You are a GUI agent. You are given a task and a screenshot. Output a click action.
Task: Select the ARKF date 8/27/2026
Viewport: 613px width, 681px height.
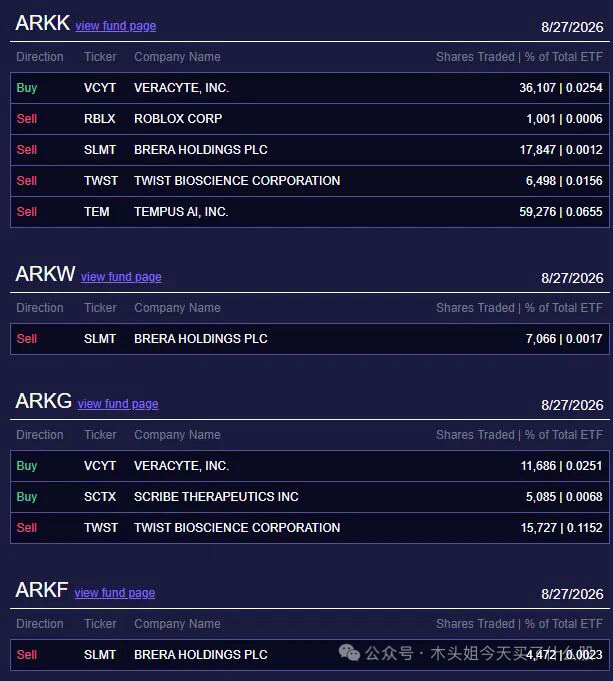click(x=572, y=594)
